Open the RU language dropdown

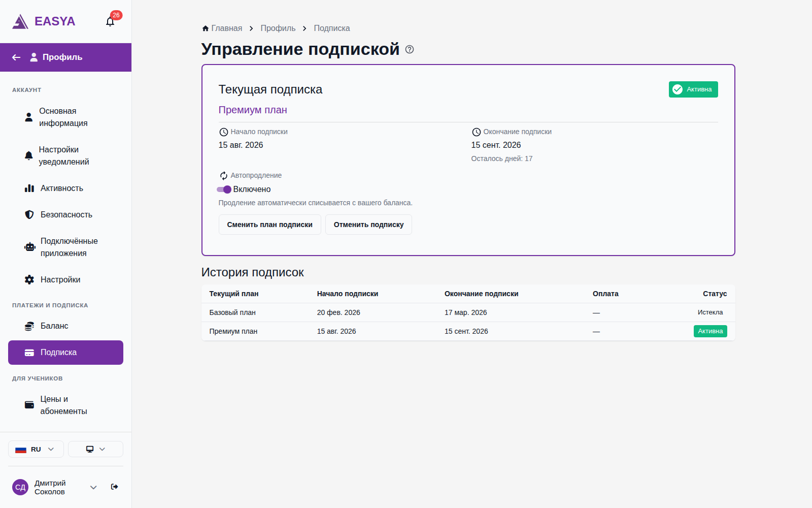pos(36,449)
